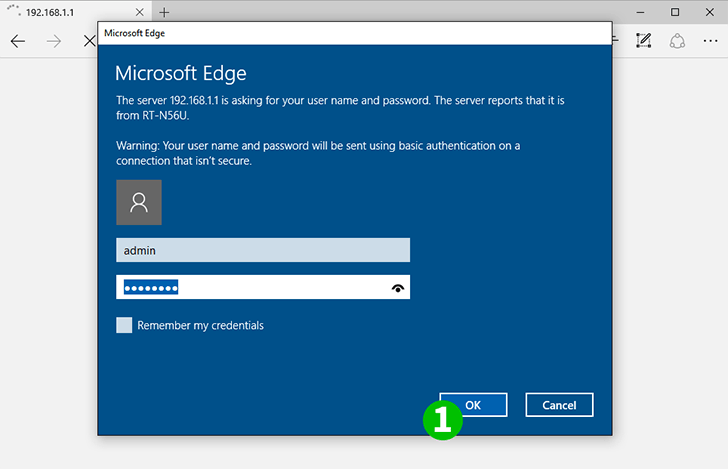Click the basic authentication warning text

point(318,153)
